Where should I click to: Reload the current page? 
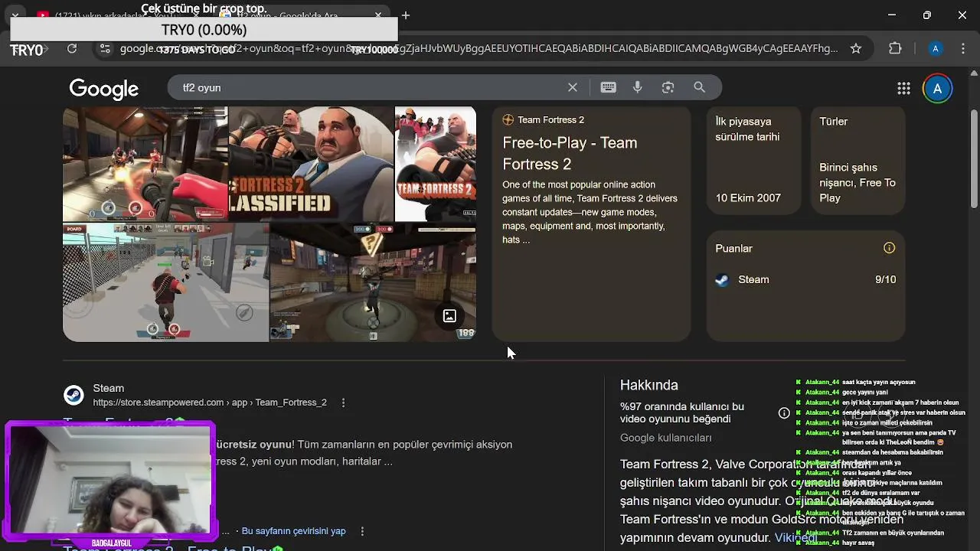pos(72,48)
